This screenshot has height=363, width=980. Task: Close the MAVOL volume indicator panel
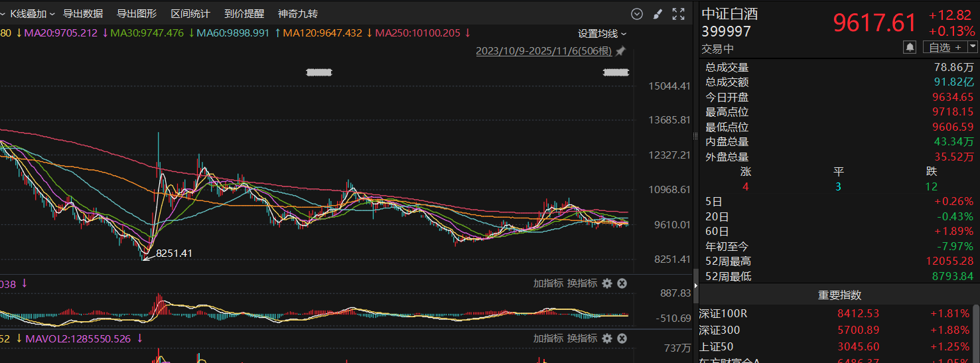coord(622,338)
